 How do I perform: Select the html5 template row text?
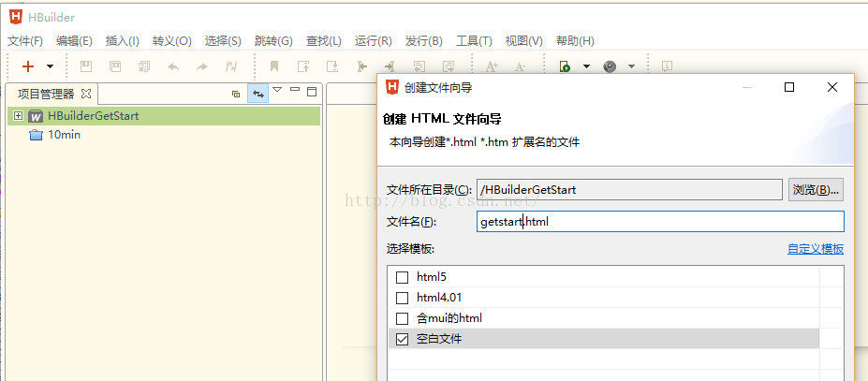(x=432, y=276)
